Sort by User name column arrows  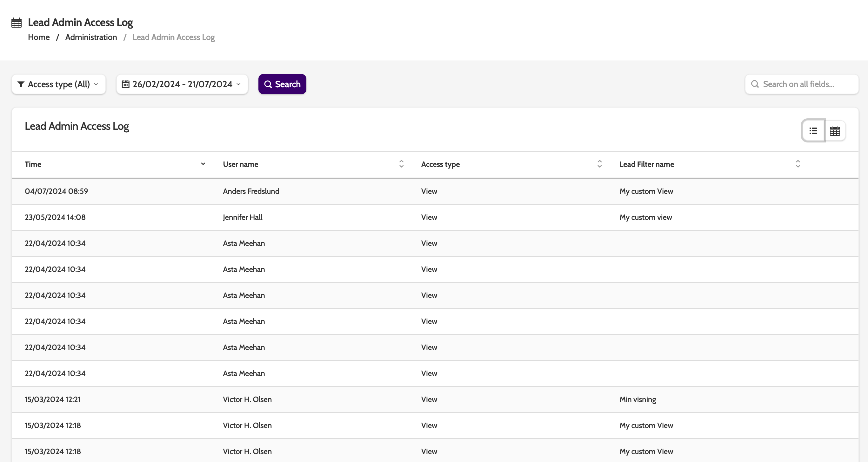401,164
